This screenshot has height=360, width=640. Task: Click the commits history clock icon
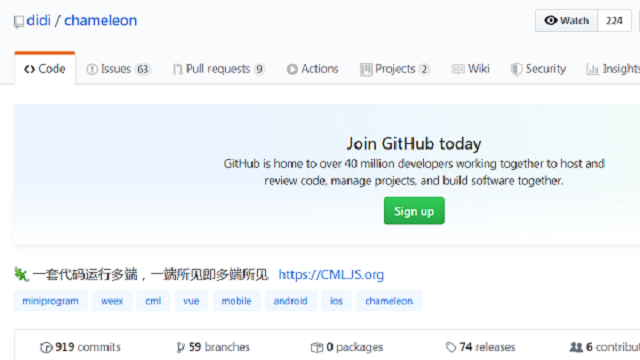pos(46,347)
